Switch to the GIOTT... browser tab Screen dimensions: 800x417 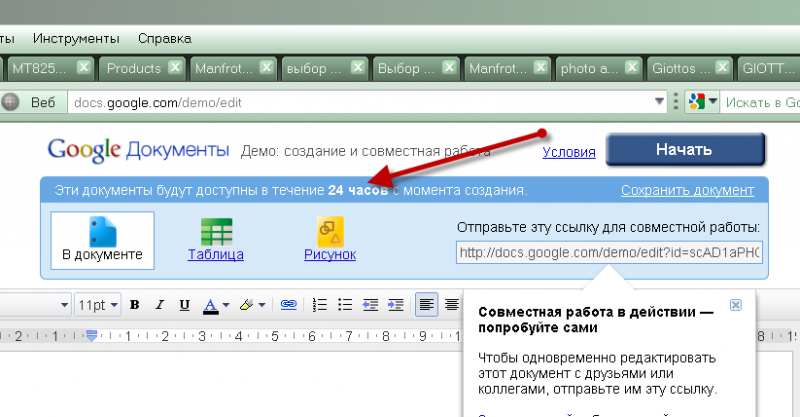tap(768, 68)
